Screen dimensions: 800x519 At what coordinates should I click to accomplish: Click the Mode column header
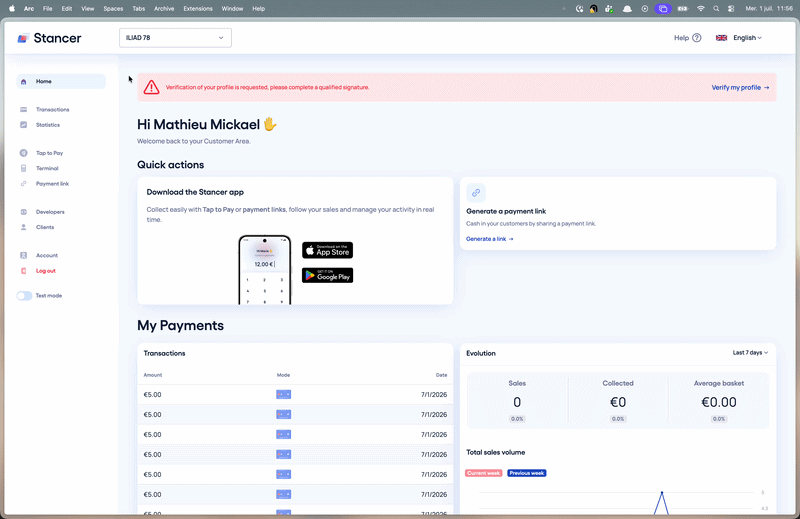tap(283, 375)
